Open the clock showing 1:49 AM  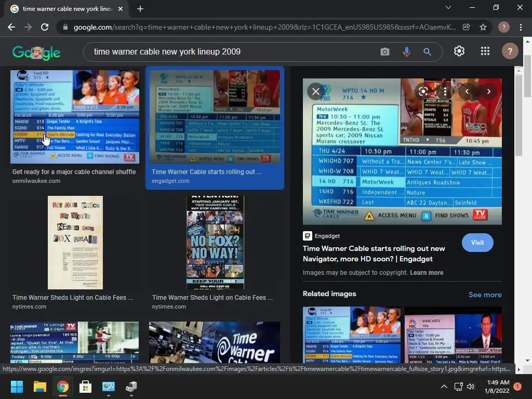[x=497, y=387]
